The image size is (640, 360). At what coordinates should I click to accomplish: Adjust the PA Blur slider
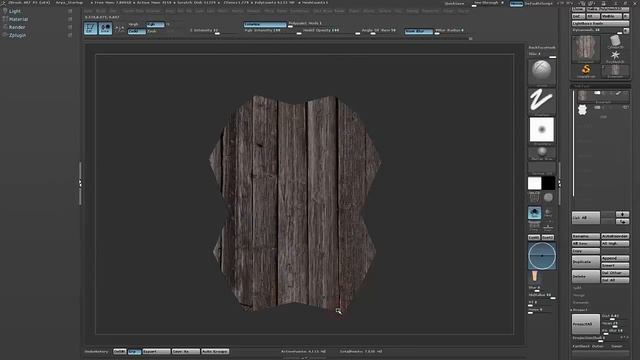[x=615, y=331]
